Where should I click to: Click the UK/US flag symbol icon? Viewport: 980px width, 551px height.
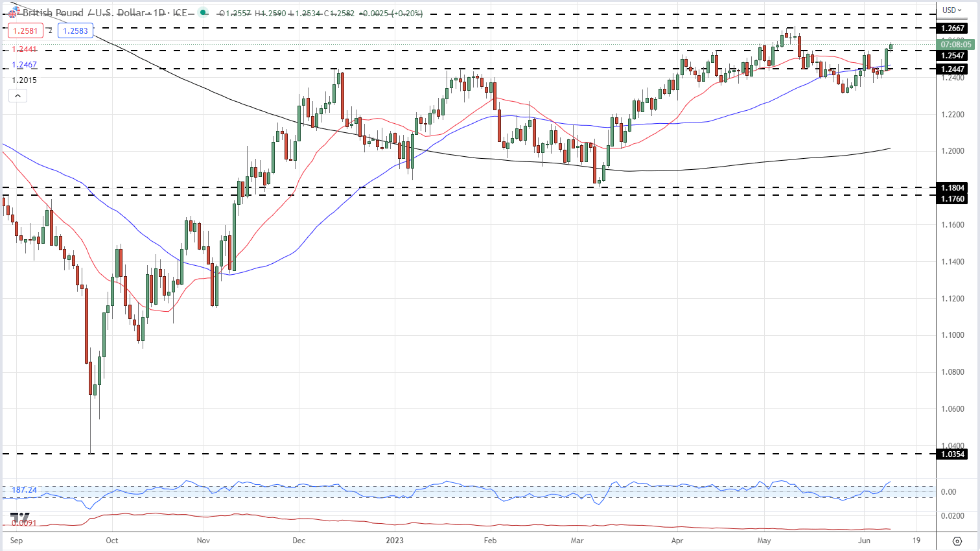tap(14, 13)
